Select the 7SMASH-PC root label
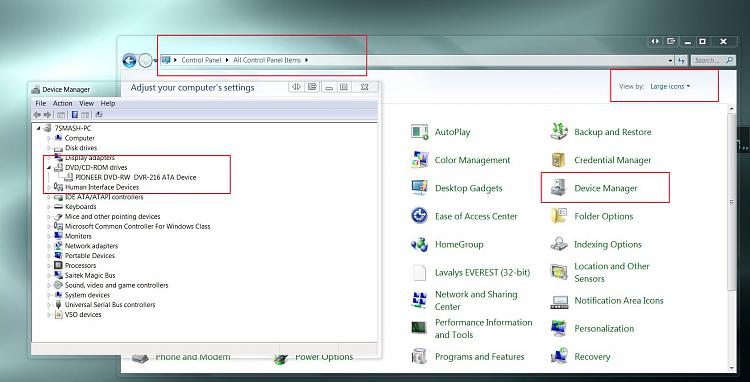750x382 pixels. click(x=73, y=128)
